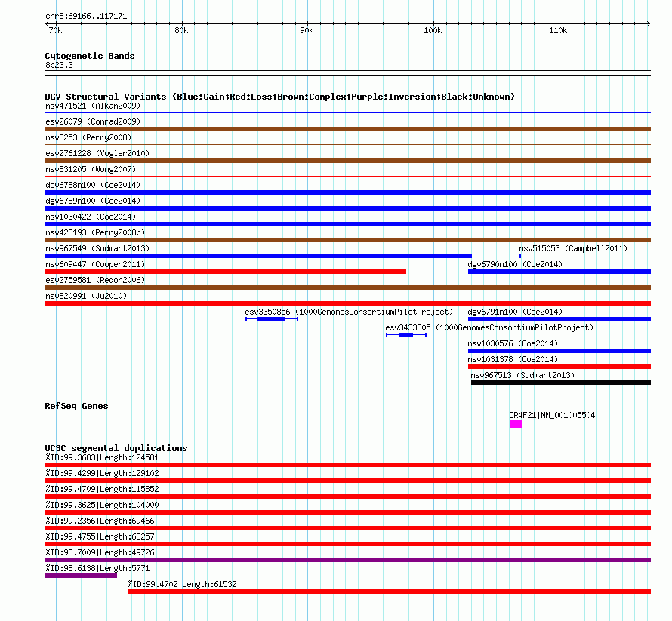Image resolution: width=672 pixels, height=621 pixels.
Task: Open variant label nsv428193 (Perry2008b)
Action: pyautogui.click(x=95, y=232)
